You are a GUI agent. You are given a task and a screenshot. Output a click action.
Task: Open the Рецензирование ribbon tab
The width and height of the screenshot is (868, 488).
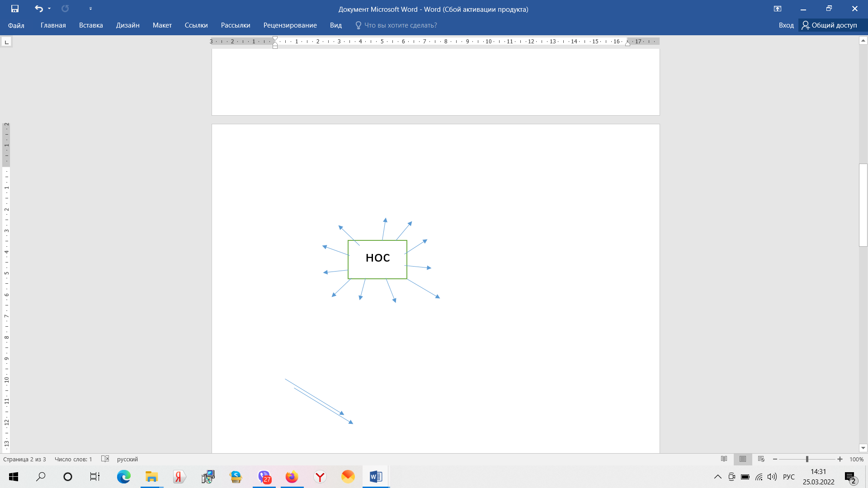[x=290, y=25]
